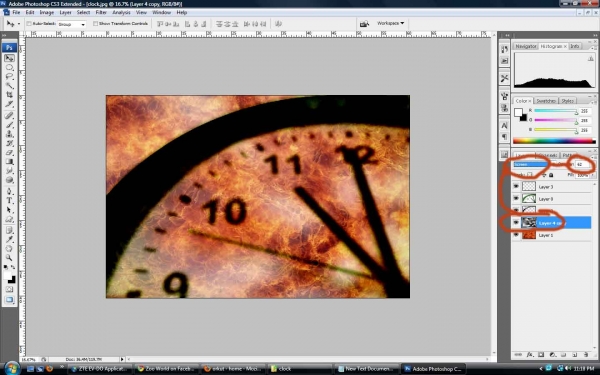
Task: Toggle the lock all icon in Layers panel
Action: (551, 175)
